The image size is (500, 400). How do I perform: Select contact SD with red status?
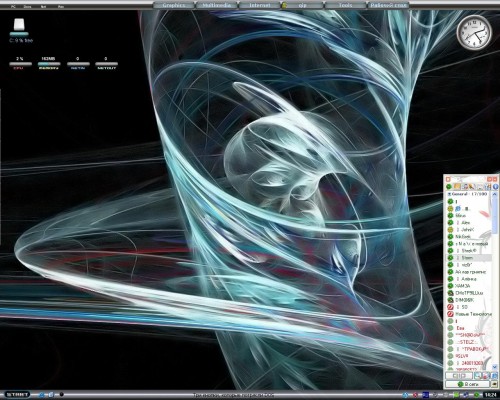(x=469, y=307)
